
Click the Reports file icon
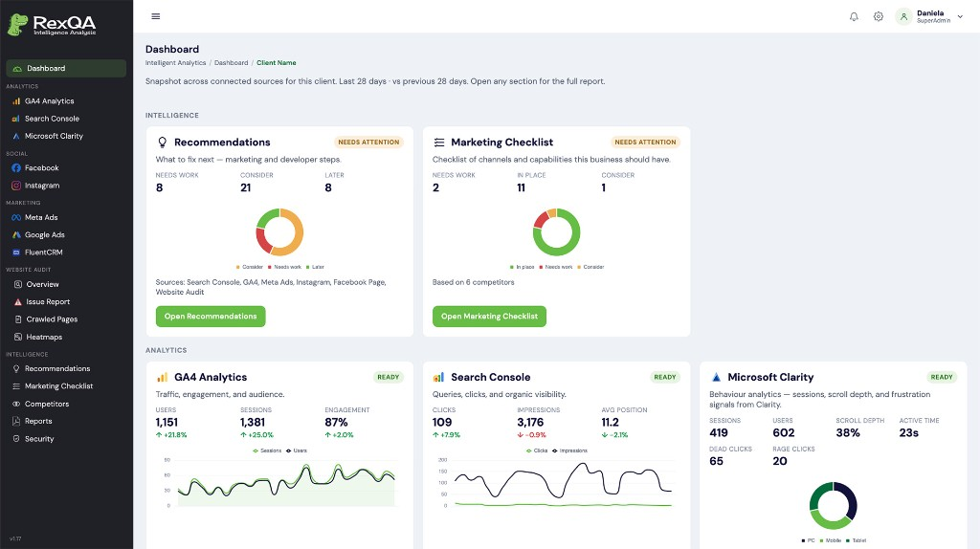click(16, 421)
